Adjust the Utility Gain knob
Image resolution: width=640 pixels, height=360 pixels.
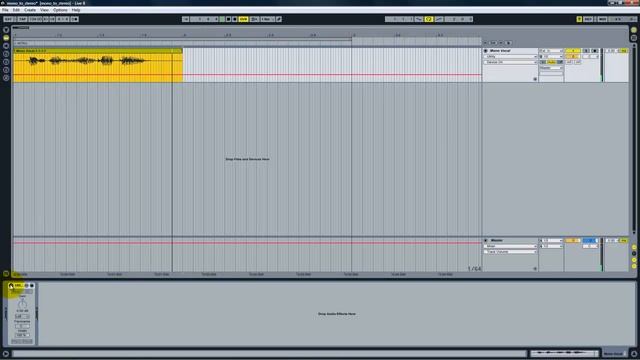[x=22, y=304]
